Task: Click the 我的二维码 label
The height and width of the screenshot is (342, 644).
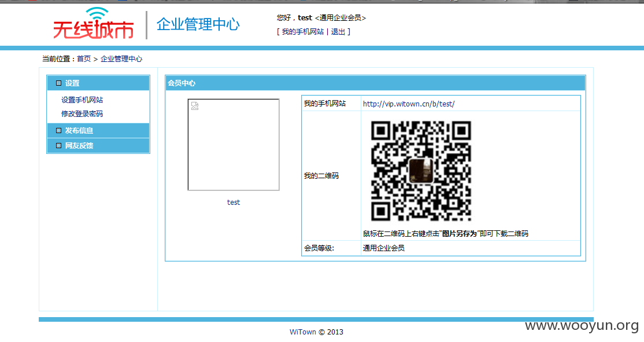Action: (321, 176)
